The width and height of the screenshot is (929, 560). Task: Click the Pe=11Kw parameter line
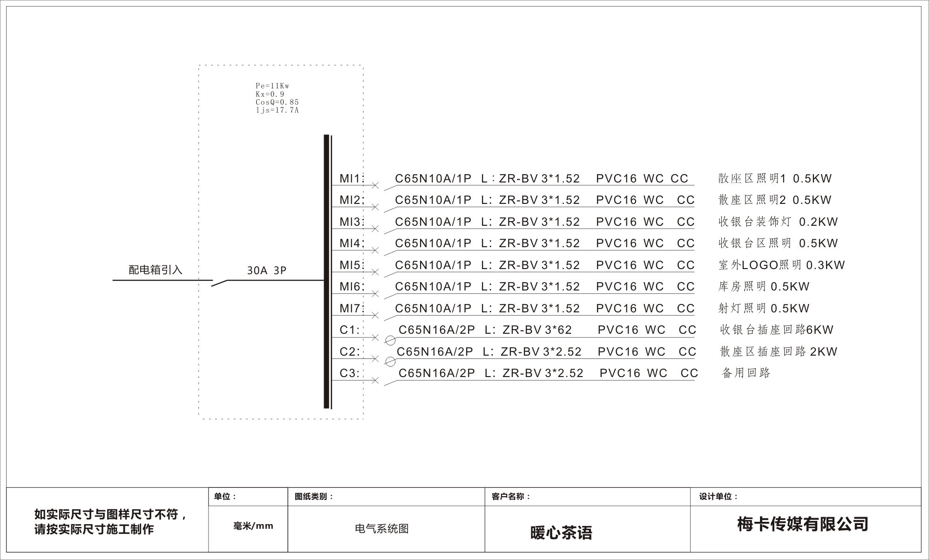[x=272, y=86]
